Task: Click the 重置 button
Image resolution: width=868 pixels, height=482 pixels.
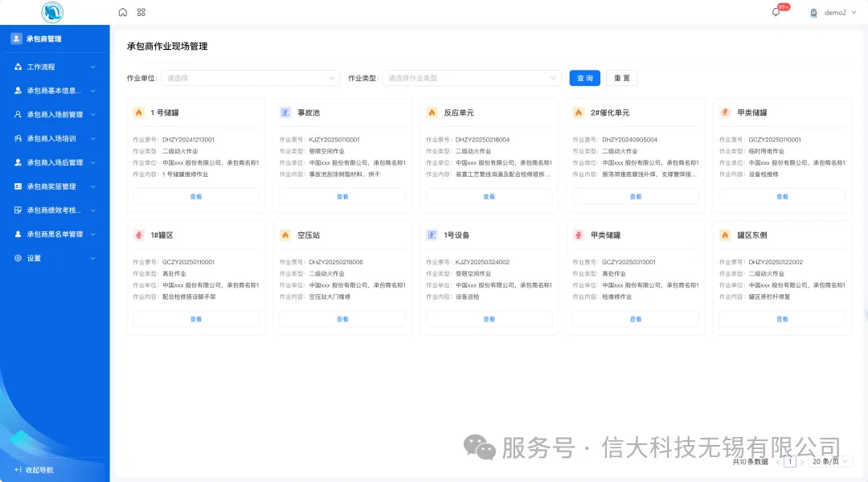Action: 621,78
